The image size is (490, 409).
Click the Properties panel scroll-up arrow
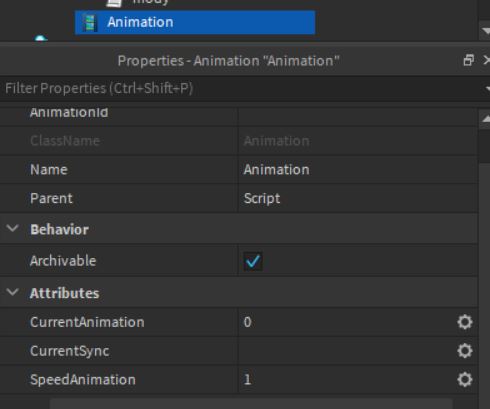pos(485,119)
